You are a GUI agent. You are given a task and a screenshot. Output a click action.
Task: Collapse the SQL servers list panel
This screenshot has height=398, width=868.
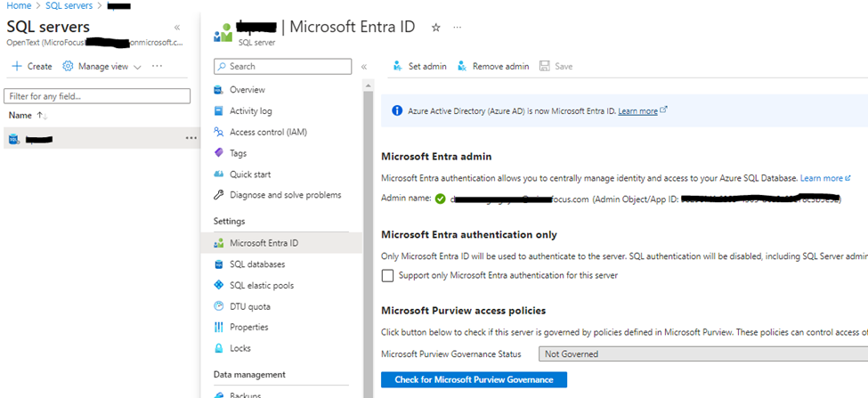177,28
